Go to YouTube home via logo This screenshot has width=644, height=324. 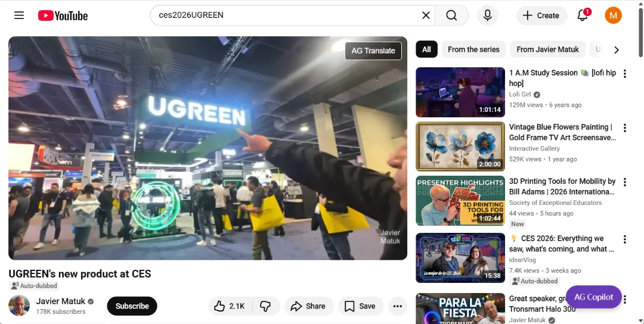63,15
